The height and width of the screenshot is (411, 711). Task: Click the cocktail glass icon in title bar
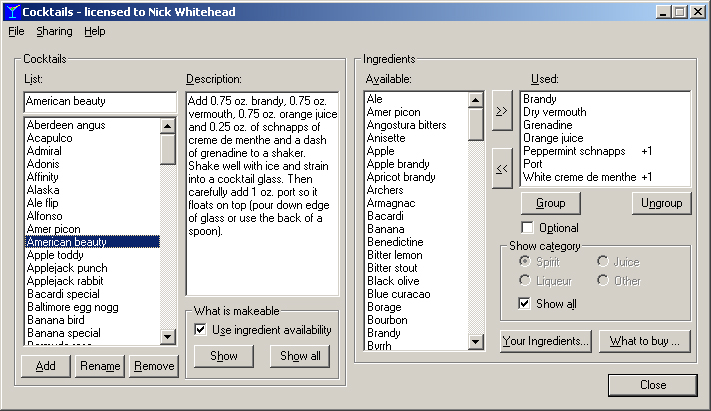(x=13, y=12)
